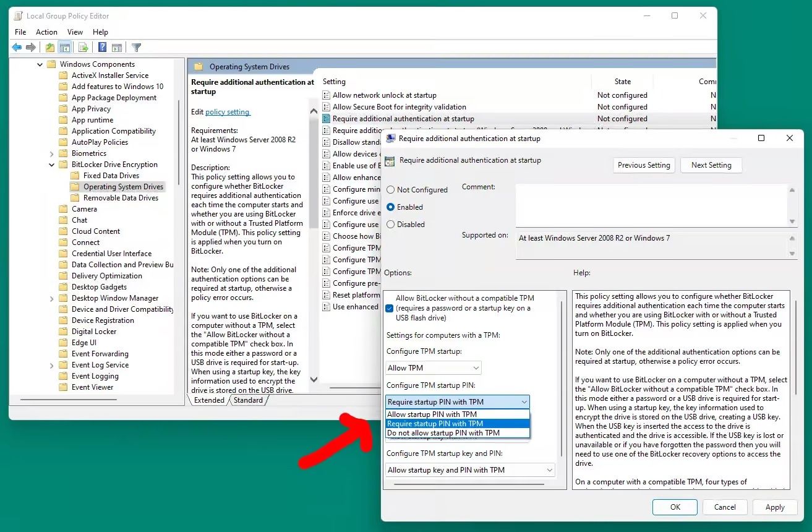This screenshot has height=532, width=812.
Task: Click the blue Back arrow in toolbar
Action: (x=17, y=48)
